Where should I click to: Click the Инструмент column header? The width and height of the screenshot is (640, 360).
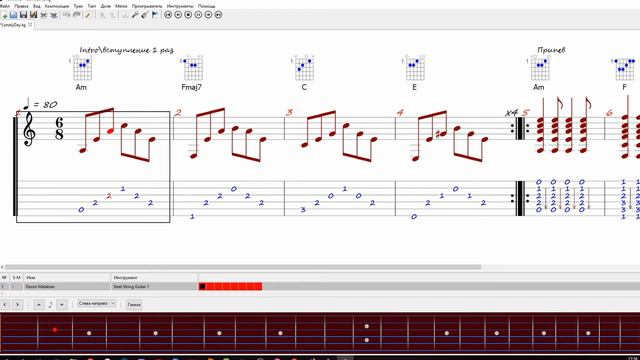[x=154, y=278]
